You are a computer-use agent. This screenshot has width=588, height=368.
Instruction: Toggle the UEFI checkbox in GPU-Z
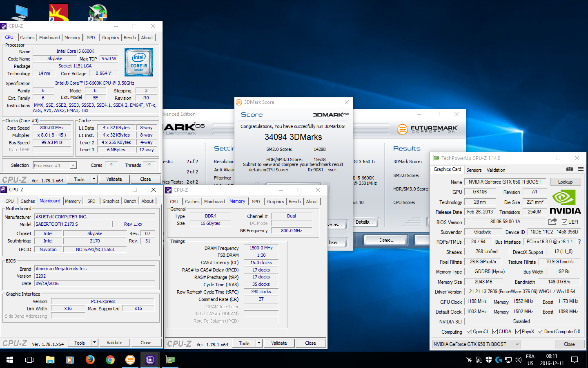point(564,222)
